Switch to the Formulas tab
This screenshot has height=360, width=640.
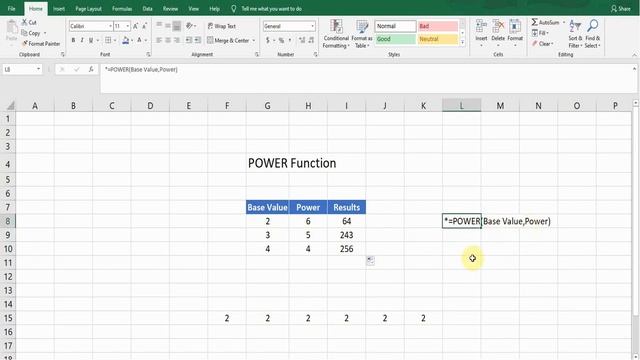click(x=122, y=9)
